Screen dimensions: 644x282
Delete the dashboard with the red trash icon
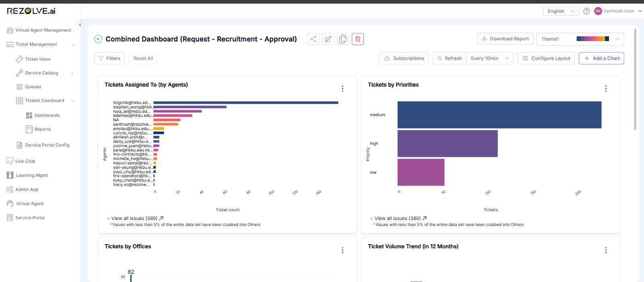pos(358,39)
